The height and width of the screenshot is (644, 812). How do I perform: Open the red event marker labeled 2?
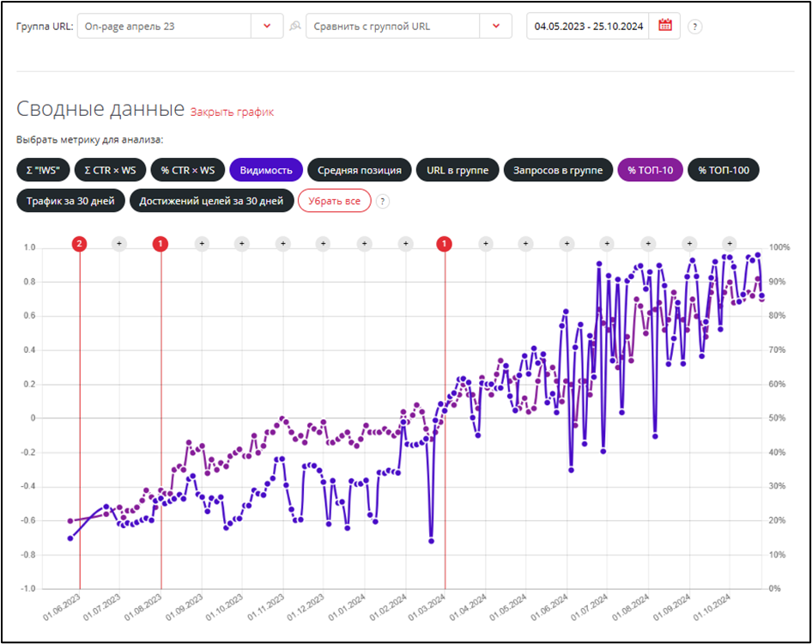[80, 244]
